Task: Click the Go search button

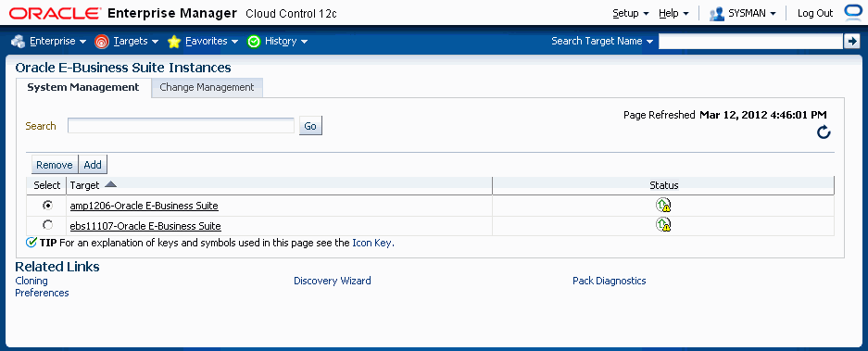Action: pyautogui.click(x=310, y=126)
